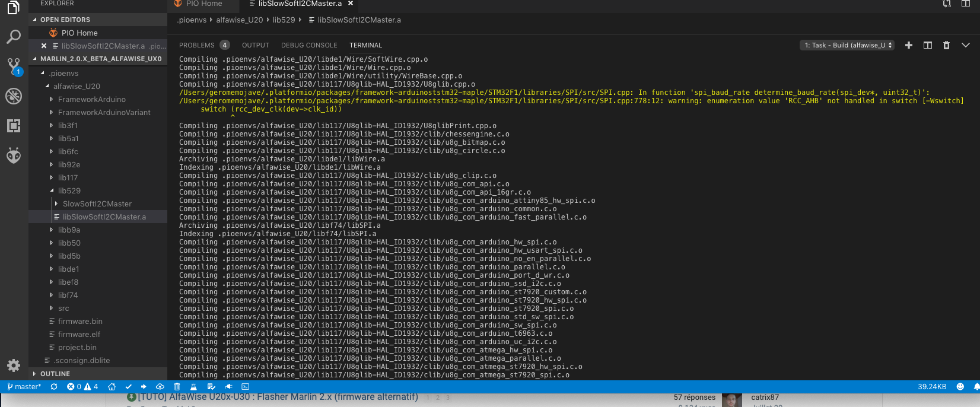Image resolution: width=980 pixels, height=407 pixels.
Task: Toggle split terminal layout
Action: (928, 45)
